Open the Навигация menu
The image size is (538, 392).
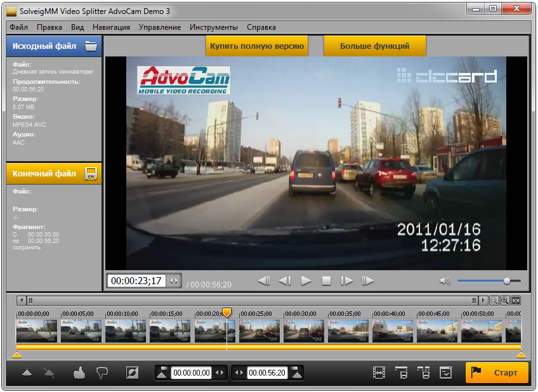[111, 27]
